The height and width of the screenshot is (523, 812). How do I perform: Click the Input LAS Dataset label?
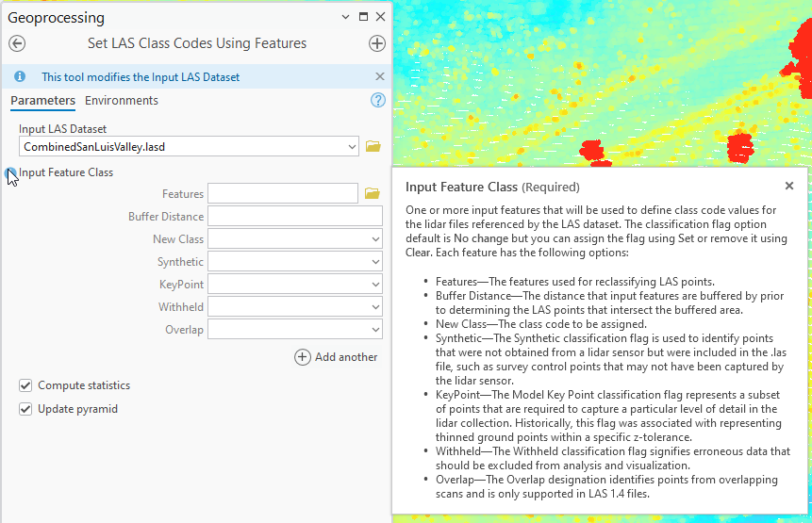coord(62,129)
